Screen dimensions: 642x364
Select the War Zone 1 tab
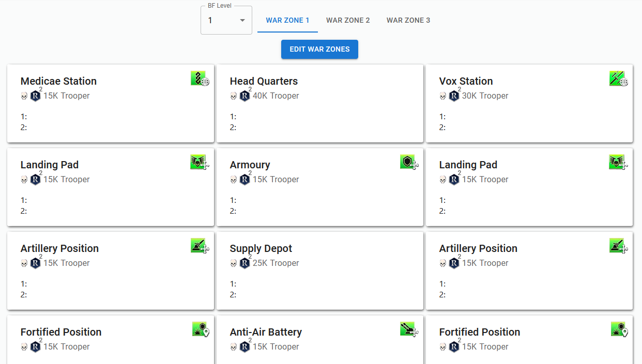(x=287, y=21)
